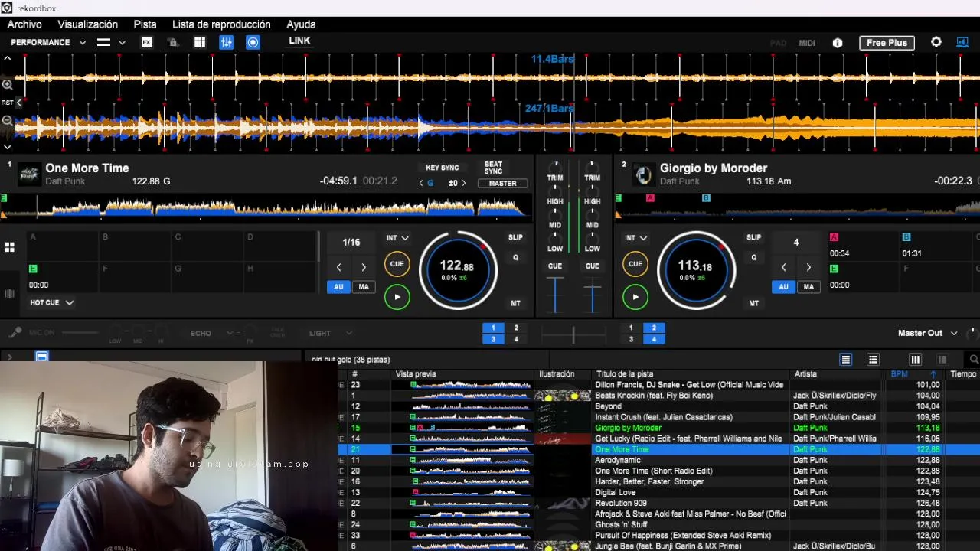Open deck 1 INT dropdown

point(397,238)
